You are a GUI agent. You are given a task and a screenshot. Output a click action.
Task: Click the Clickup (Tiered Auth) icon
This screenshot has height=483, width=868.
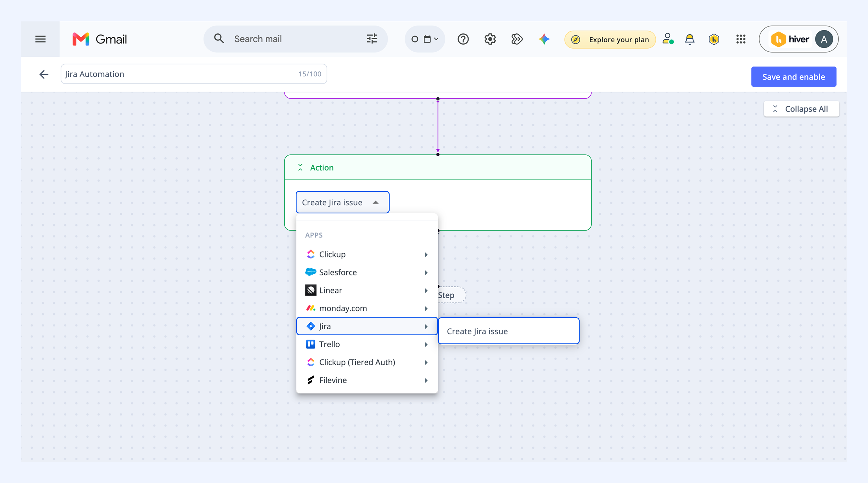coord(311,362)
